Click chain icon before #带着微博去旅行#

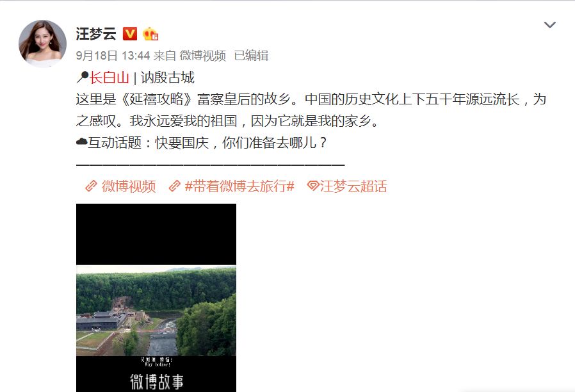175,186
